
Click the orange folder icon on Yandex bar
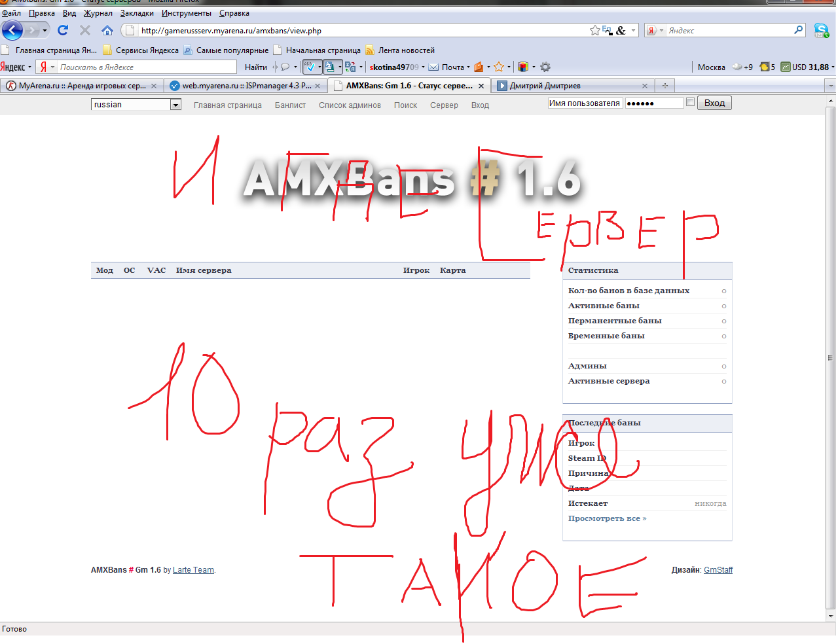479,67
